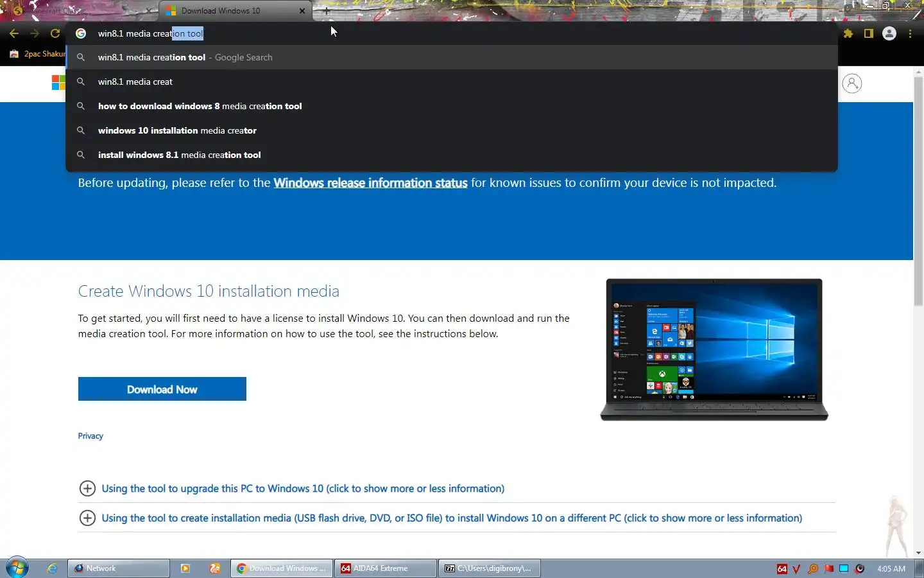Open the Windows Start orb
This screenshot has width=924, height=578.
(x=17, y=568)
